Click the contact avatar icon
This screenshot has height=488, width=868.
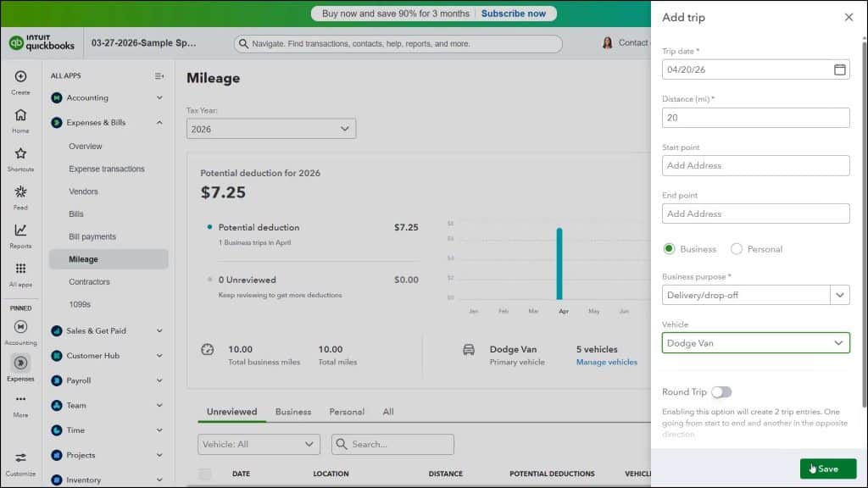point(607,43)
